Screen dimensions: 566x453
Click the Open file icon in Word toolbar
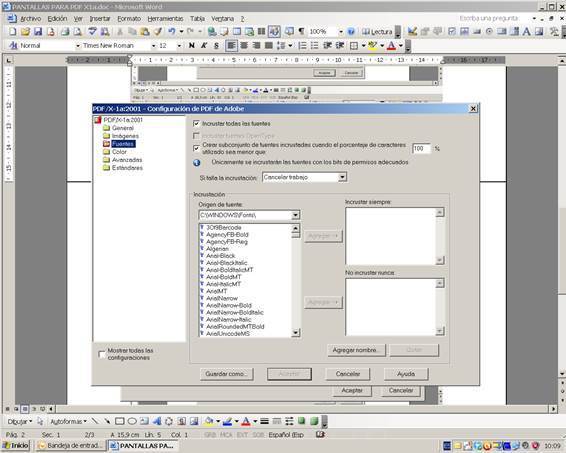click(25, 32)
